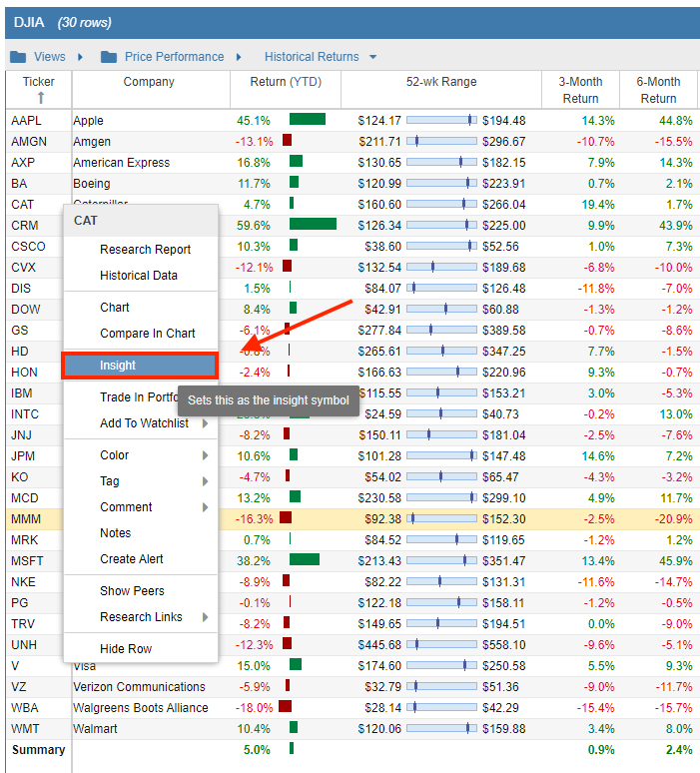
Task: Open the Comment submenu arrow
Action: coord(205,507)
